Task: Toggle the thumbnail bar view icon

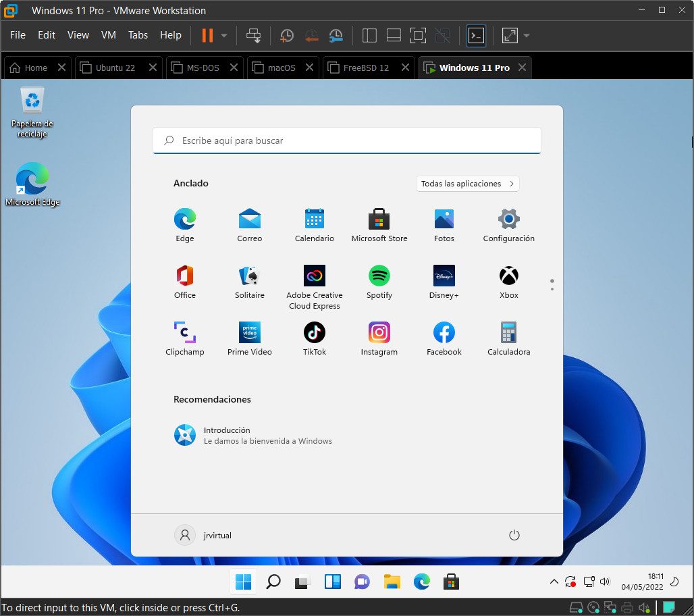Action: point(394,35)
